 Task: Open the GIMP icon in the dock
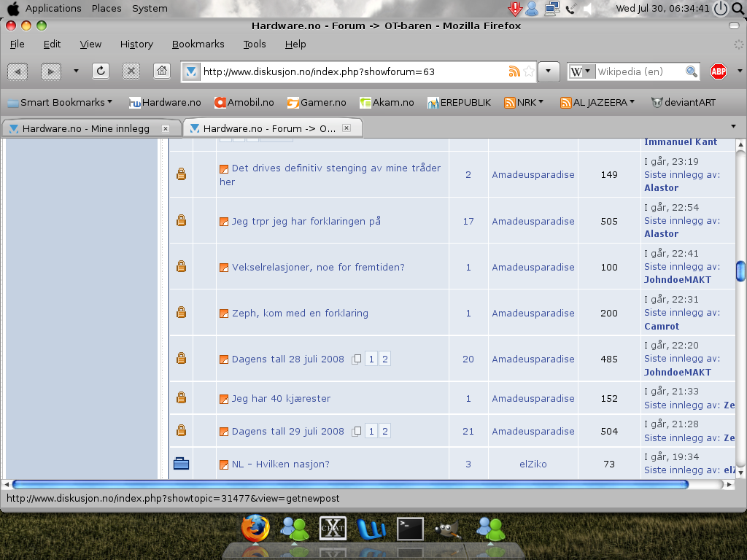tap(449, 529)
